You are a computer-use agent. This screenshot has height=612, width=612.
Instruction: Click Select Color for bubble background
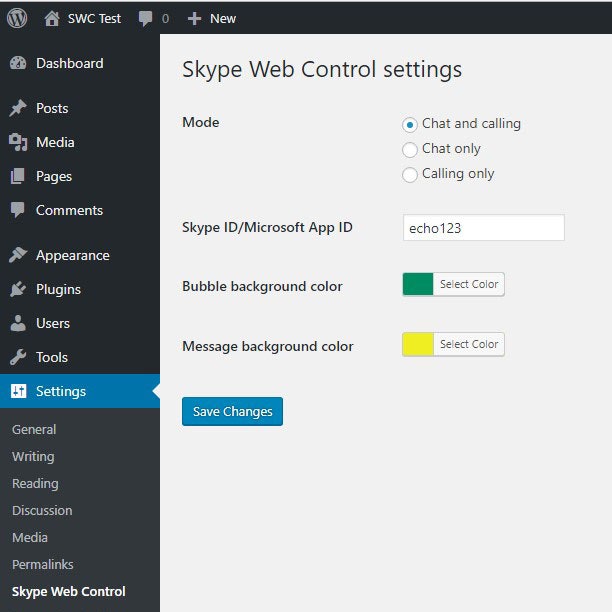[x=469, y=284]
